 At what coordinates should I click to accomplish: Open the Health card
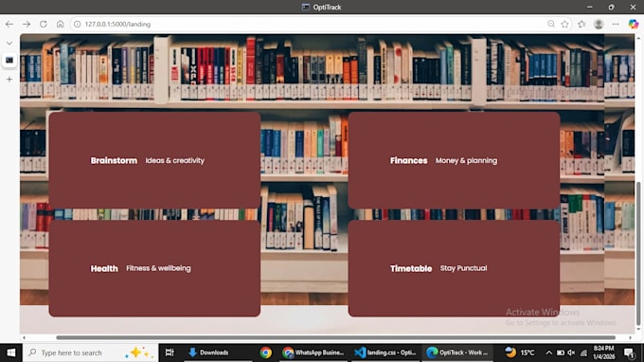(154, 268)
